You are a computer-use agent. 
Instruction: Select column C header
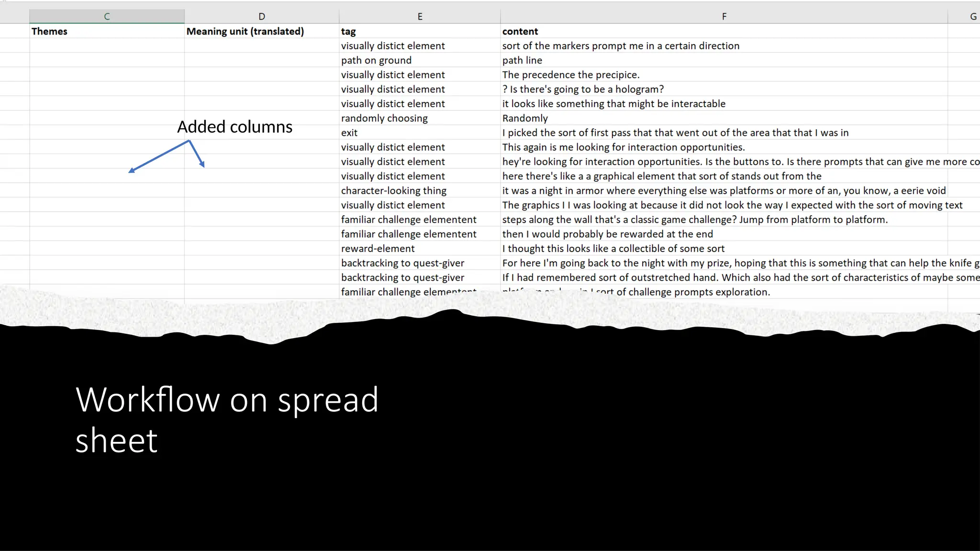click(107, 16)
